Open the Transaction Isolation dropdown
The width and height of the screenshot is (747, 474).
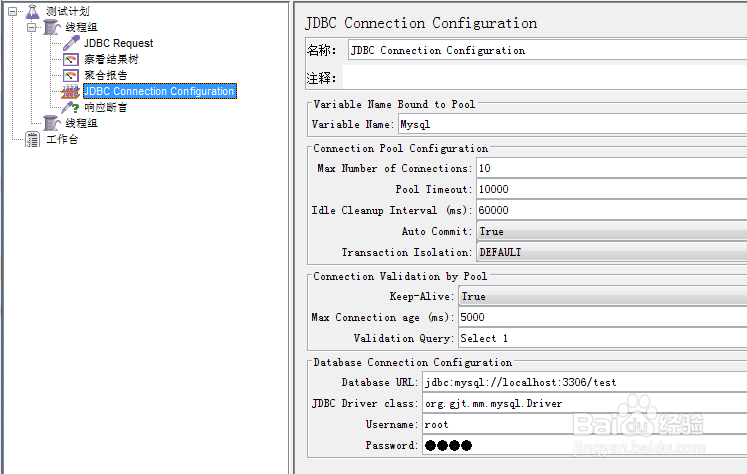coord(612,252)
